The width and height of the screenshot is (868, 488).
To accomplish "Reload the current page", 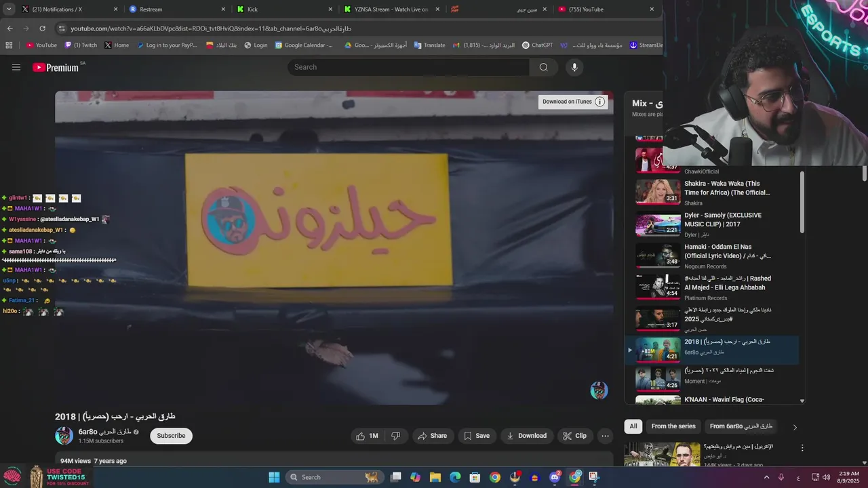I will coord(42,28).
